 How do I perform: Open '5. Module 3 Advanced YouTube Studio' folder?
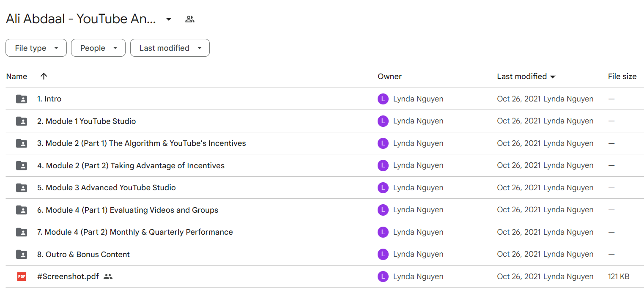coord(107,188)
